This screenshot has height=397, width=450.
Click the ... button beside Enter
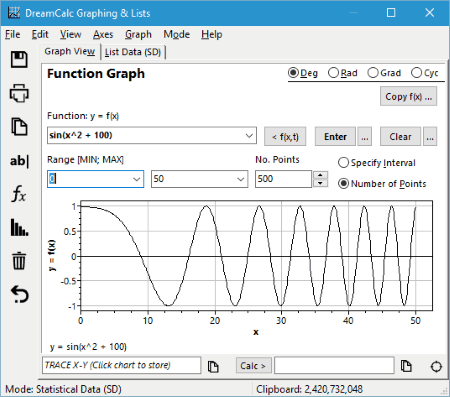point(365,137)
